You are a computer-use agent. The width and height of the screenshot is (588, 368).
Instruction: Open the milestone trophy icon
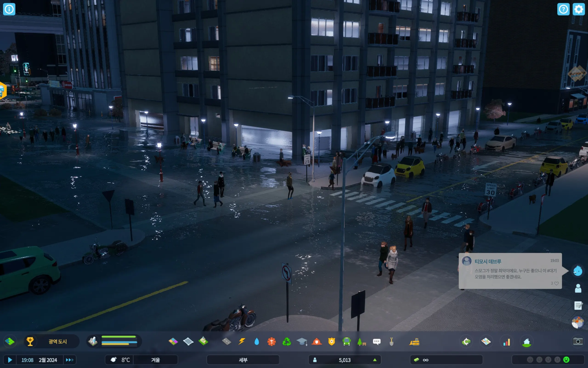tap(30, 342)
